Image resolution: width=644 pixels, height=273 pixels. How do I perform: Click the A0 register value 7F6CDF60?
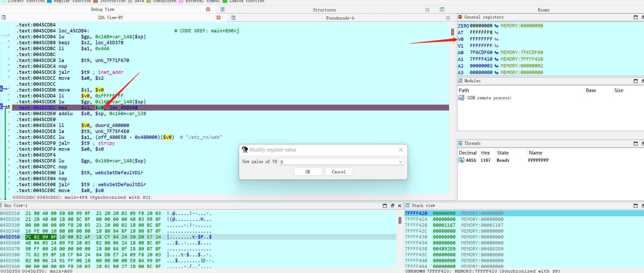click(481, 52)
